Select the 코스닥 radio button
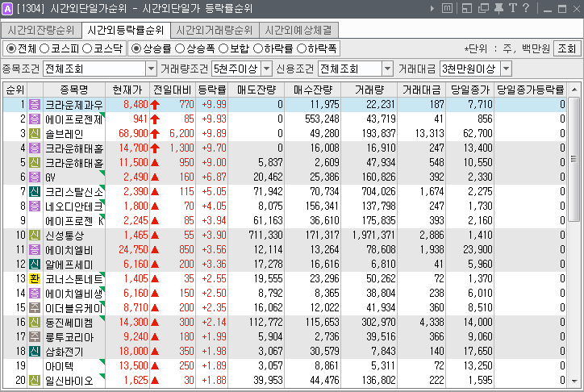Image resolution: width=584 pixels, height=392 pixels. (x=87, y=48)
